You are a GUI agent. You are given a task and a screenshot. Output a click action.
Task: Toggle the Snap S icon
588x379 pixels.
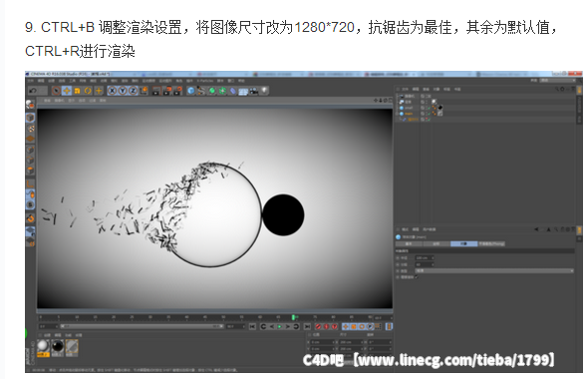(x=30, y=204)
